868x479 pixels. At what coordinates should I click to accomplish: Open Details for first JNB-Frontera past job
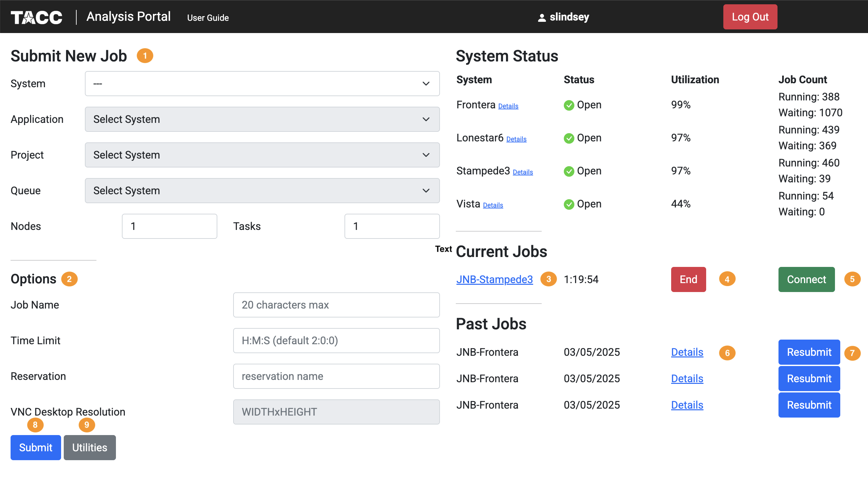[687, 352]
